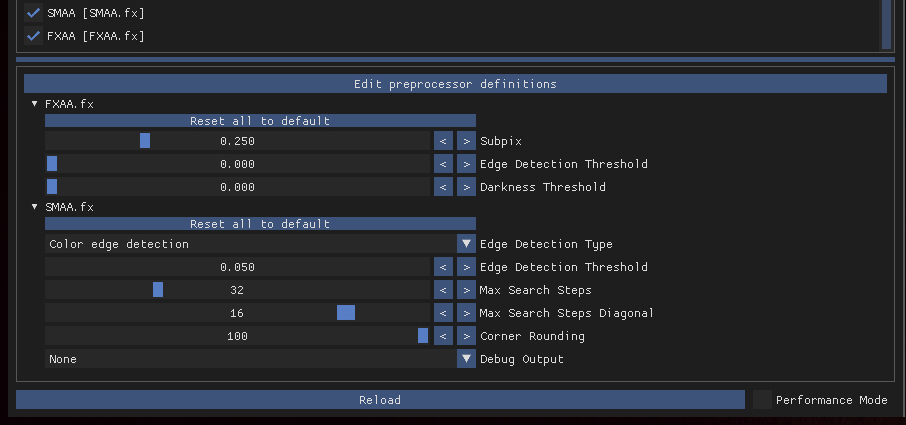The height and width of the screenshot is (425, 906).
Task: Collapse the FXAA.fx settings section
Action: 35,104
